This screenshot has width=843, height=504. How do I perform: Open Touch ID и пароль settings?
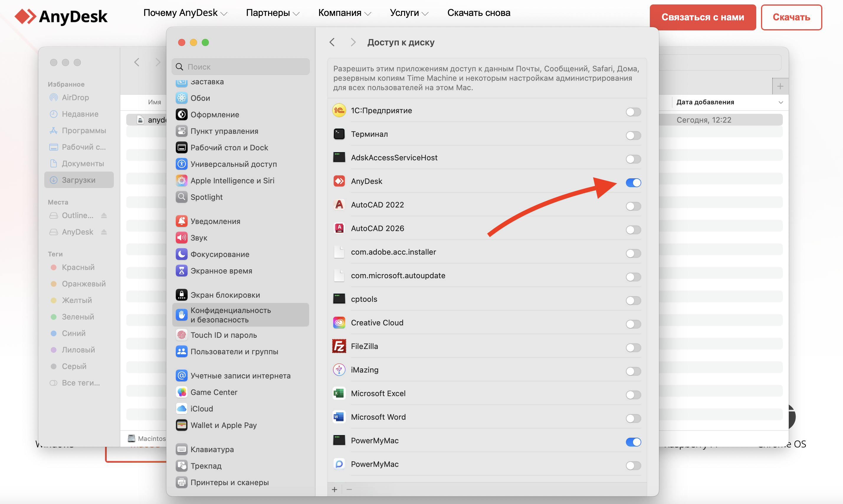[x=241, y=335]
